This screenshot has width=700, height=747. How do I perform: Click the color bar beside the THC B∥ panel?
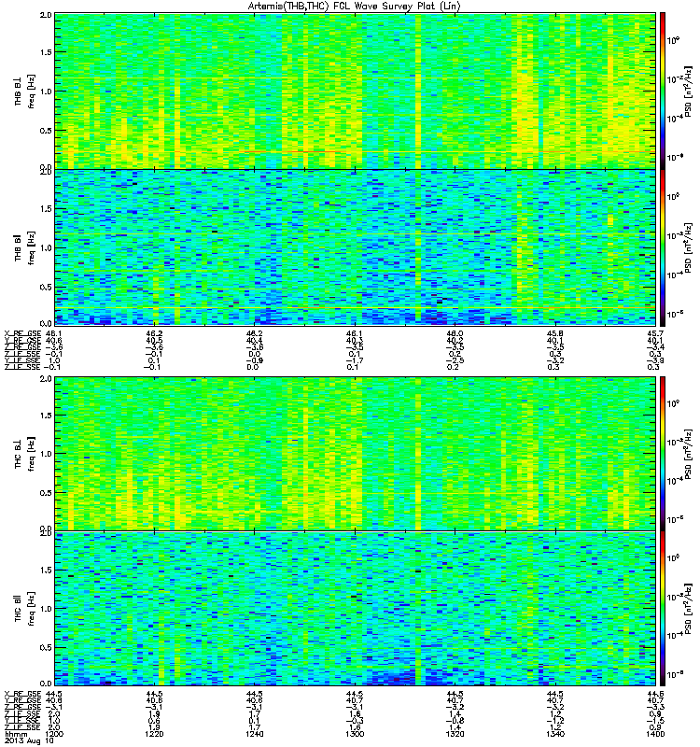(x=663, y=609)
